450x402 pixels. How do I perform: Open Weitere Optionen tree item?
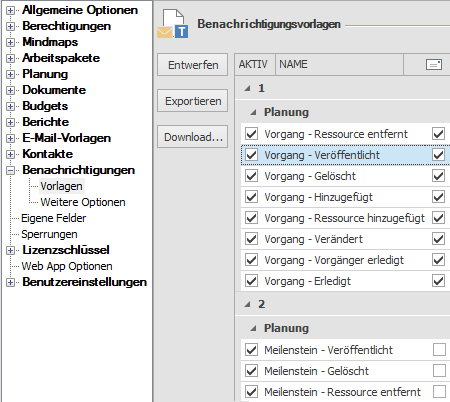pos(83,202)
